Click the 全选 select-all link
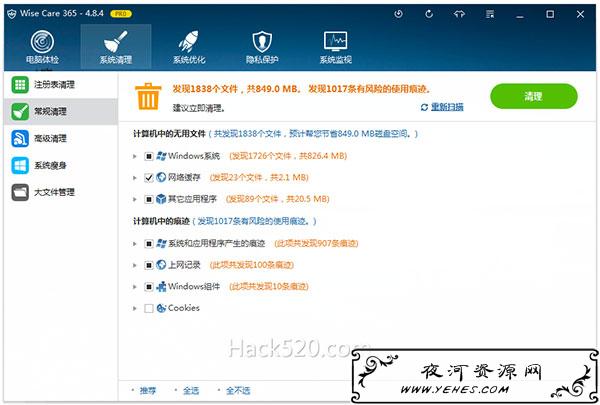Image resolution: width=600 pixels, height=405 pixels. click(191, 390)
